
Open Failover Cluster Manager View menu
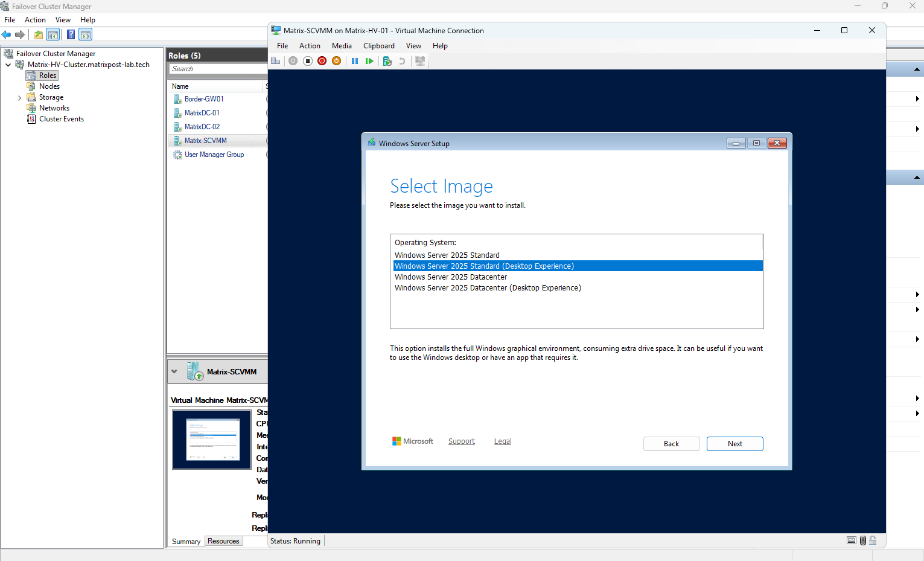tap(63, 20)
